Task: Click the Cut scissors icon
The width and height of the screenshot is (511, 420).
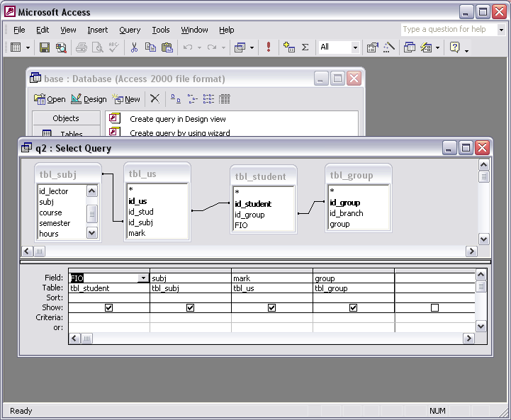Action: 133,47
